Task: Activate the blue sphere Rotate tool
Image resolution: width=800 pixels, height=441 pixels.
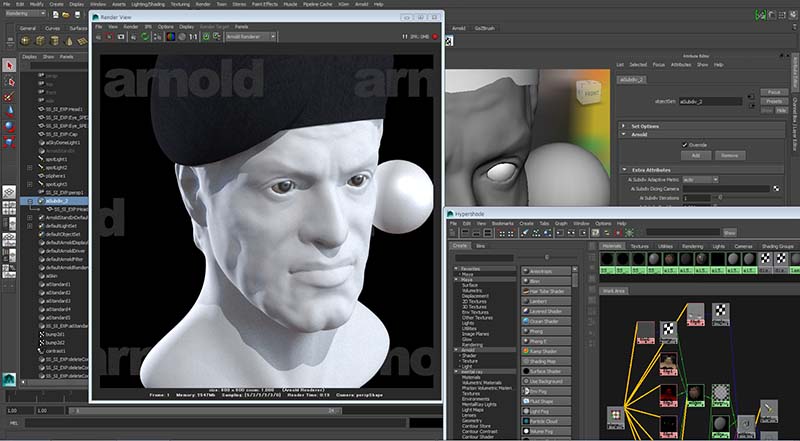Action: pyautogui.click(x=9, y=127)
